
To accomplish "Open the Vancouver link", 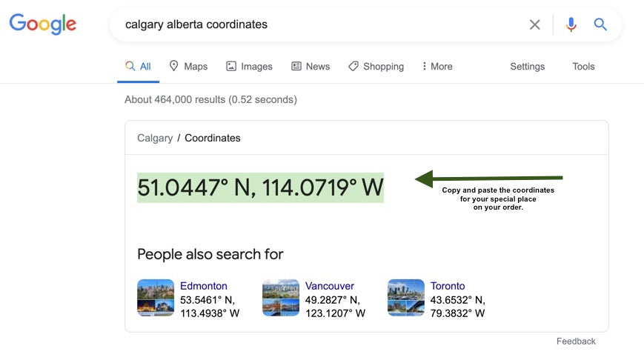I will click(330, 286).
